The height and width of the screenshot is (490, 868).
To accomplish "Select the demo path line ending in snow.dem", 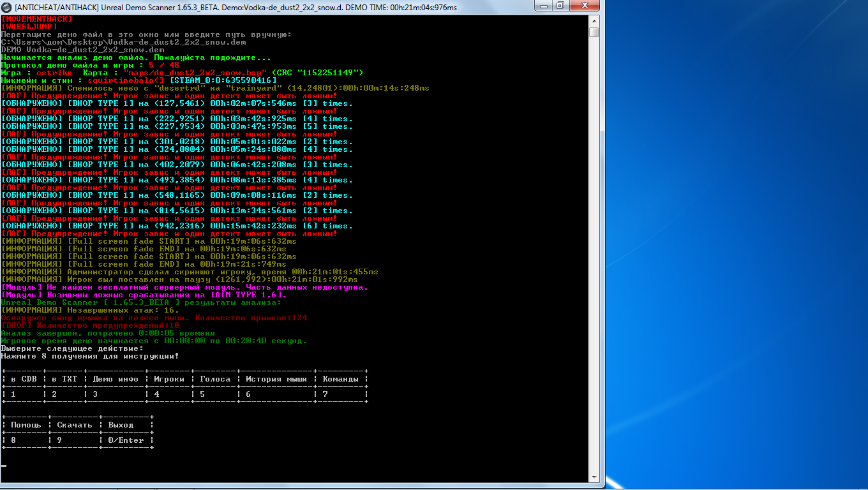I will point(124,42).
